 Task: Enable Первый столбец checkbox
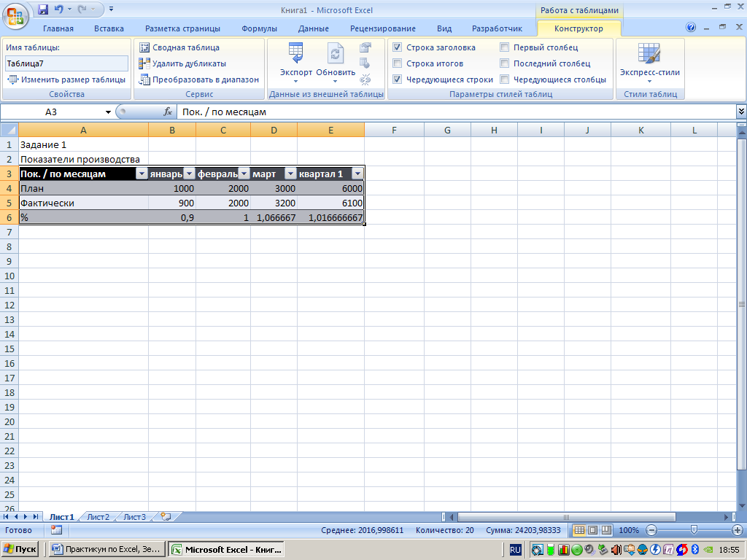click(x=505, y=47)
